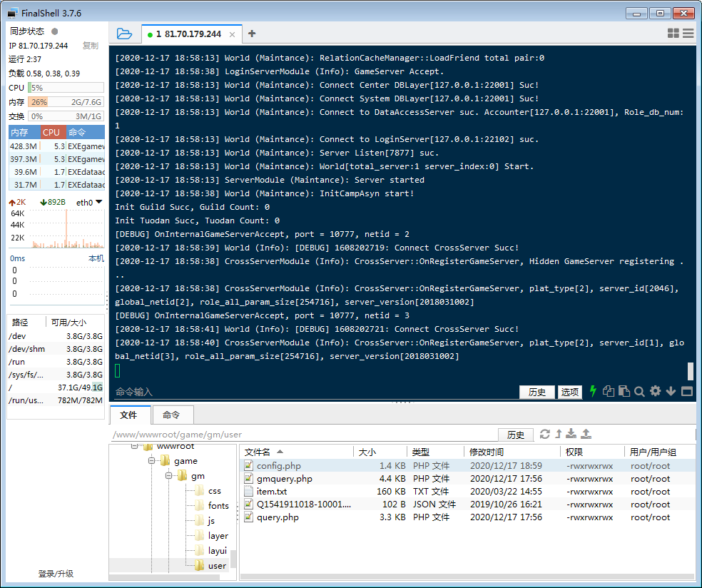Select the 428.3M EXEgamew process row
The height and width of the screenshot is (588, 702).
(x=57, y=146)
